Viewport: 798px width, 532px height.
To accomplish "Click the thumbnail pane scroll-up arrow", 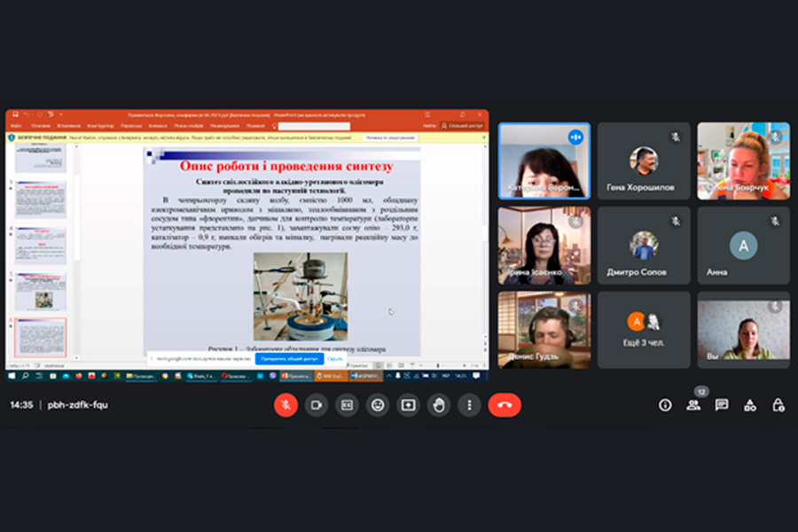I will point(77,146).
